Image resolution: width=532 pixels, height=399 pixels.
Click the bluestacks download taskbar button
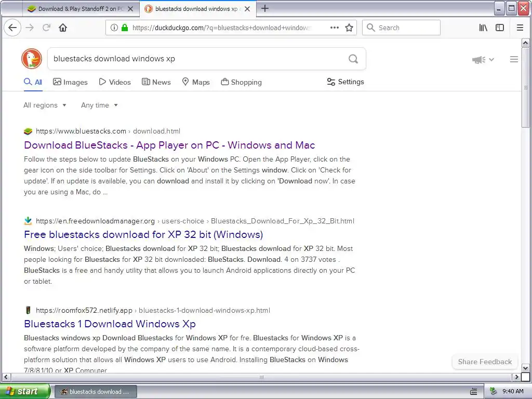click(96, 392)
